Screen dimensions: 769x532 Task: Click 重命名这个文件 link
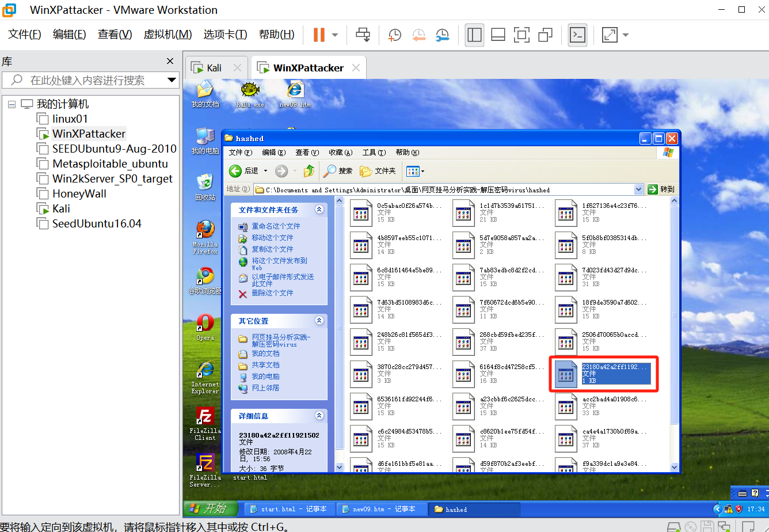pyautogui.click(x=276, y=226)
